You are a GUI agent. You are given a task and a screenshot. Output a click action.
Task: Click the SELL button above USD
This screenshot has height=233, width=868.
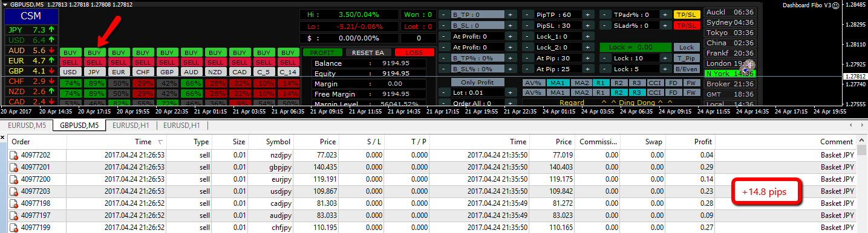pyautogui.click(x=70, y=62)
